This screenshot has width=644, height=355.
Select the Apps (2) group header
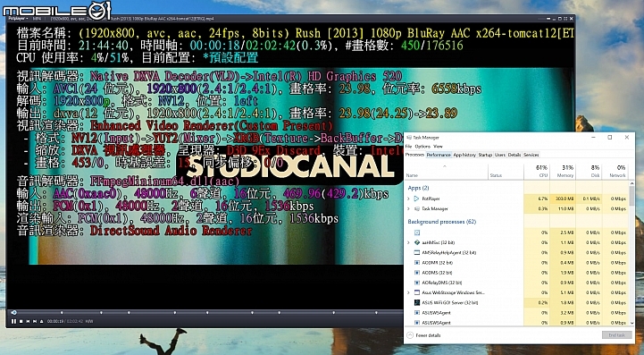[x=418, y=188]
